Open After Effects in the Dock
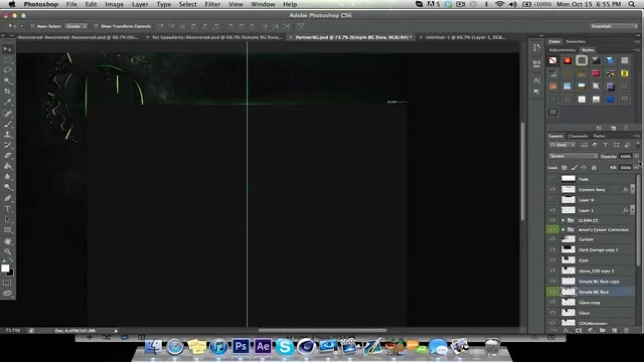Screen dimensions: 644x362 [263, 346]
